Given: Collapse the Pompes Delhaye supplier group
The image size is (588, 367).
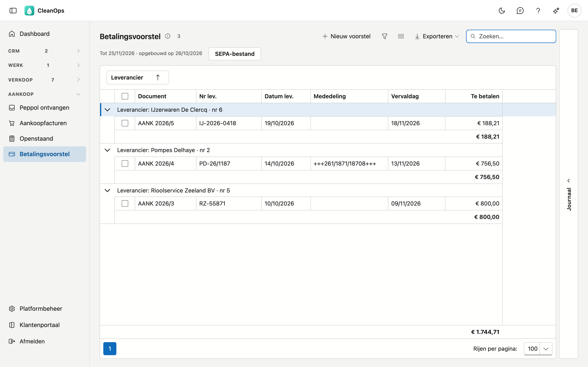Looking at the screenshot, I should pos(107,150).
